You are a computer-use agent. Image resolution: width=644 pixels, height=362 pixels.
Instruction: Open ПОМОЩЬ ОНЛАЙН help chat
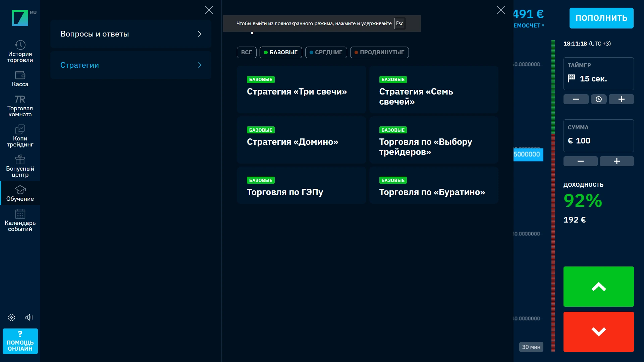coord(20,341)
